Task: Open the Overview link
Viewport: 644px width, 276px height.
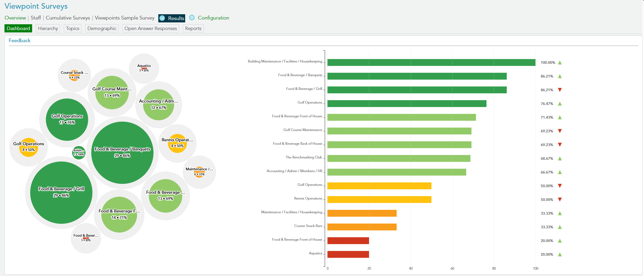Action: click(15, 18)
